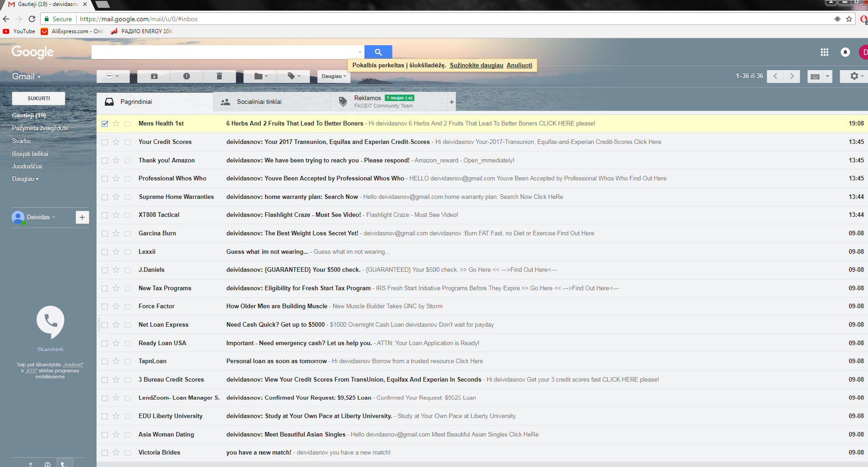Mark Thank you! Amazon email important
This screenshot has width=868, height=467.
click(127, 160)
